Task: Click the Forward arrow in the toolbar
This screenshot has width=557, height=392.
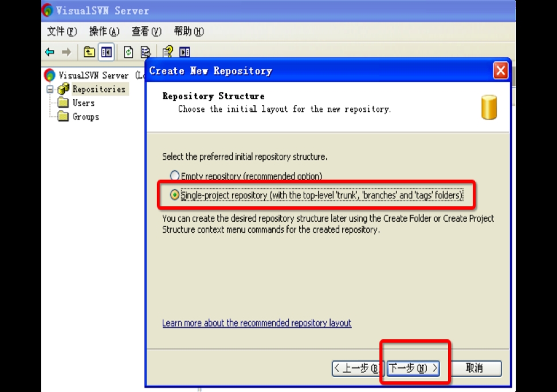Action: (66, 52)
